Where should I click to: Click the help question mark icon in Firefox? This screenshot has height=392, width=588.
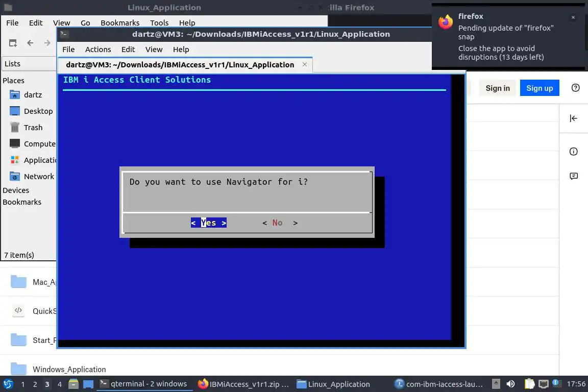[x=575, y=88]
